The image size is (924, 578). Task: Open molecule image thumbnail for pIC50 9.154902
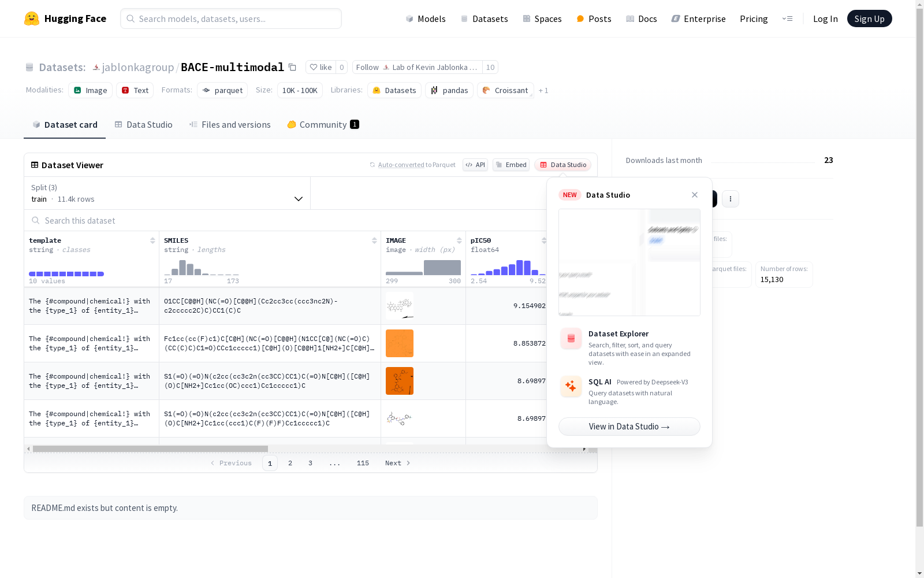400,306
